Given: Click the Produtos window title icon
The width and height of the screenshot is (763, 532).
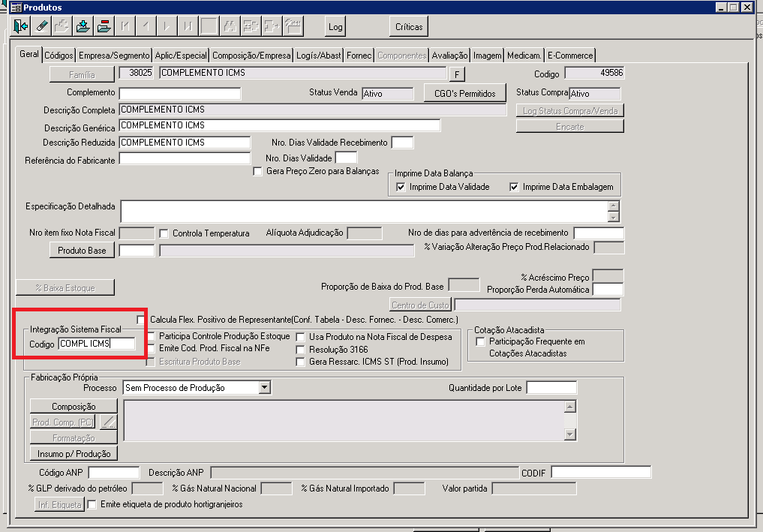Looking at the screenshot, I should click(x=16, y=8).
